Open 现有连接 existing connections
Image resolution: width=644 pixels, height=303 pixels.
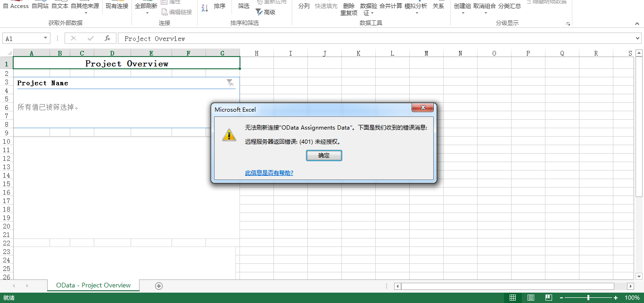coord(117,6)
